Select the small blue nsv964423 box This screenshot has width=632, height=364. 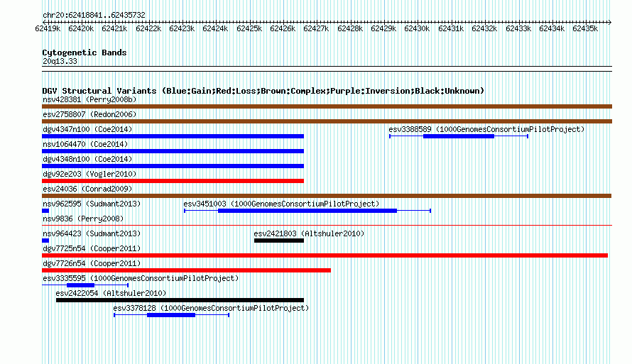tap(45, 241)
